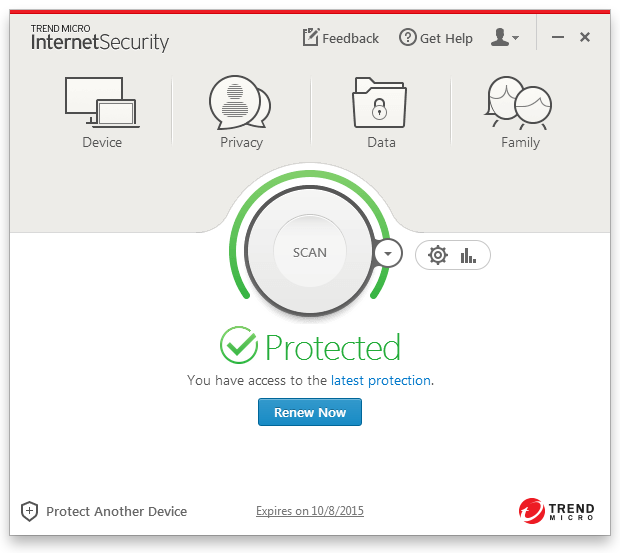
Task: Open Settings via the gear icon
Action: pos(437,255)
